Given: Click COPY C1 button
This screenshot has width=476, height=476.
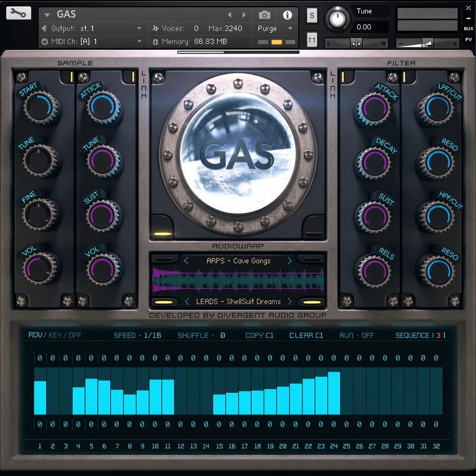Looking at the screenshot, I should [259, 336].
